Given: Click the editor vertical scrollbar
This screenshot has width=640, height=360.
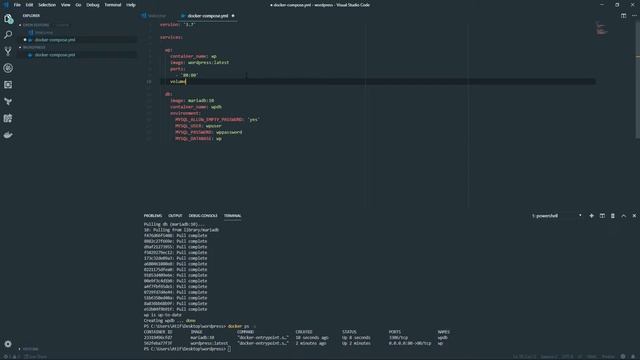Looking at the screenshot, I should click(638, 80).
